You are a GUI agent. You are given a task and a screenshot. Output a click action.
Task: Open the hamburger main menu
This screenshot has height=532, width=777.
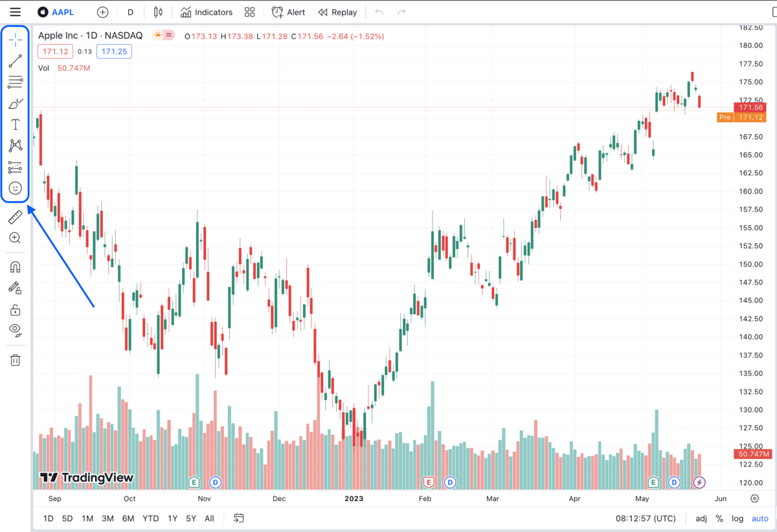click(16, 12)
